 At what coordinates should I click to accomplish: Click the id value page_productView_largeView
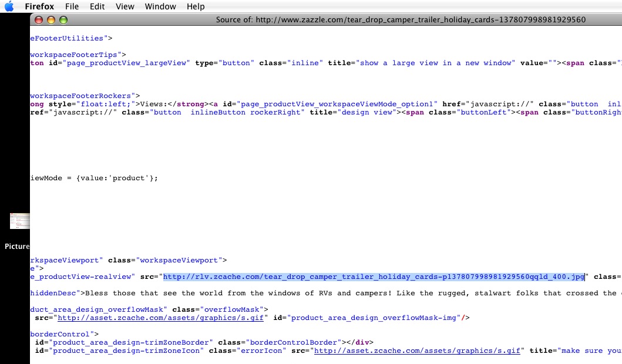click(126, 63)
